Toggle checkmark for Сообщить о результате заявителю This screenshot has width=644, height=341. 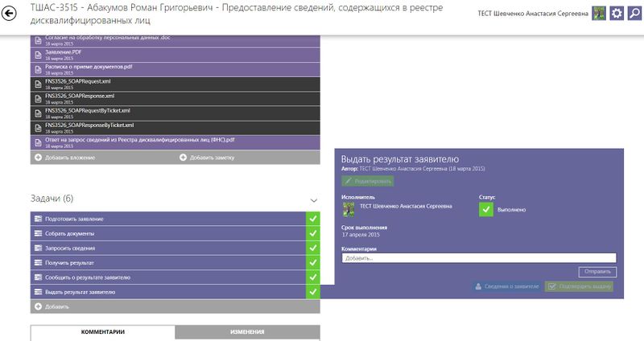pos(313,277)
